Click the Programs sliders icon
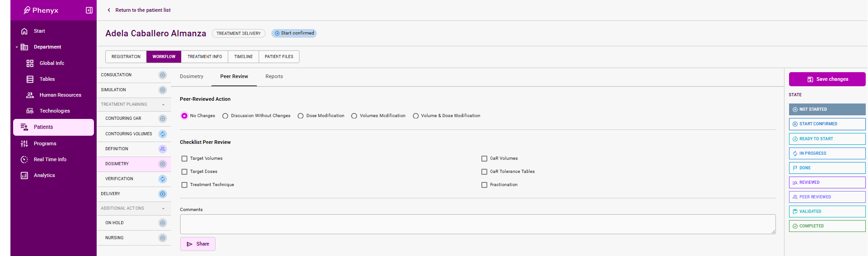The width and height of the screenshot is (868, 256). [x=25, y=144]
